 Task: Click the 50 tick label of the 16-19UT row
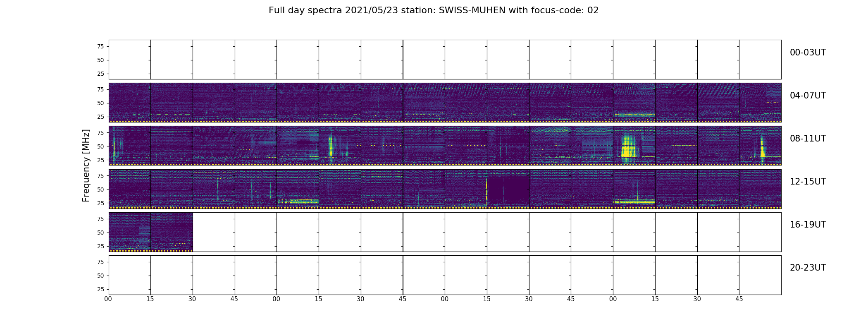click(x=100, y=233)
